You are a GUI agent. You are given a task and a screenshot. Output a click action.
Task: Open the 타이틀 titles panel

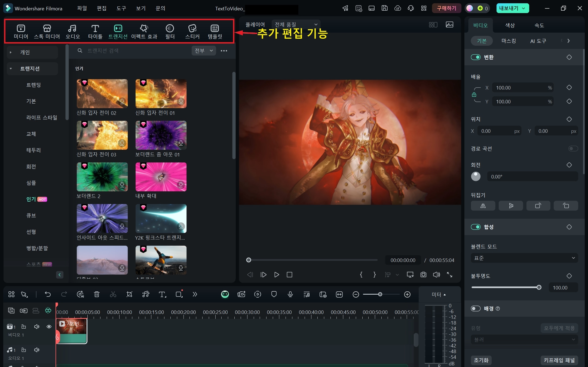pos(95,32)
